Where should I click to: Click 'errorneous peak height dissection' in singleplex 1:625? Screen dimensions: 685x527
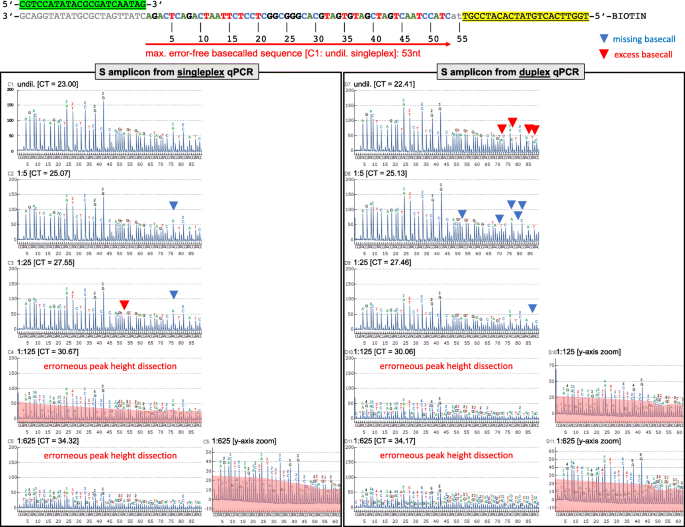click(x=110, y=455)
